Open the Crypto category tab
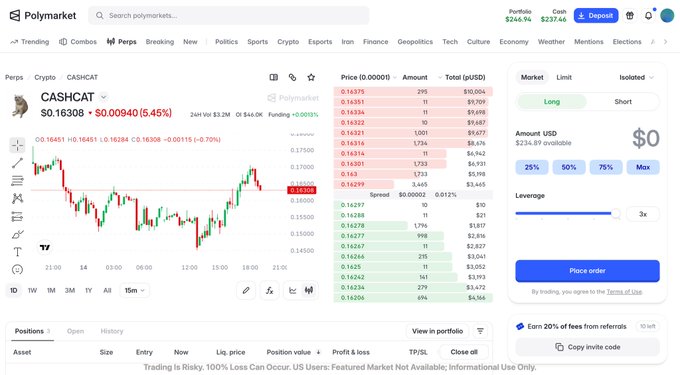 click(x=288, y=42)
